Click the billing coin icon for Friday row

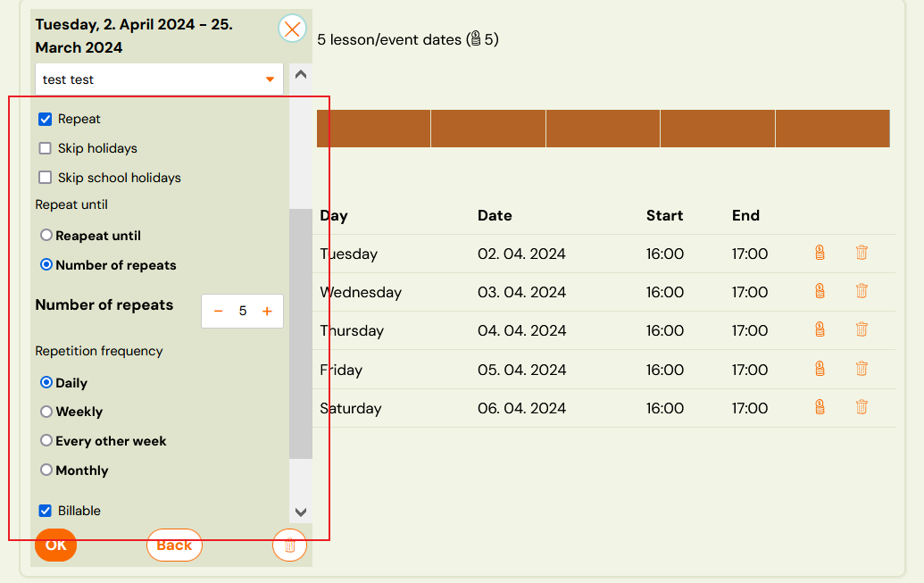pyautogui.click(x=820, y=369)
